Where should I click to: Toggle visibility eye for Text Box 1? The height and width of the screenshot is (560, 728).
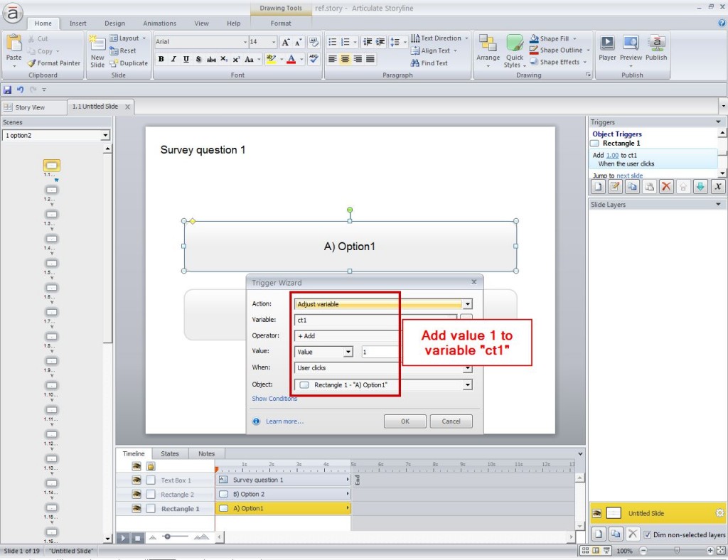[x=136, y=480]
